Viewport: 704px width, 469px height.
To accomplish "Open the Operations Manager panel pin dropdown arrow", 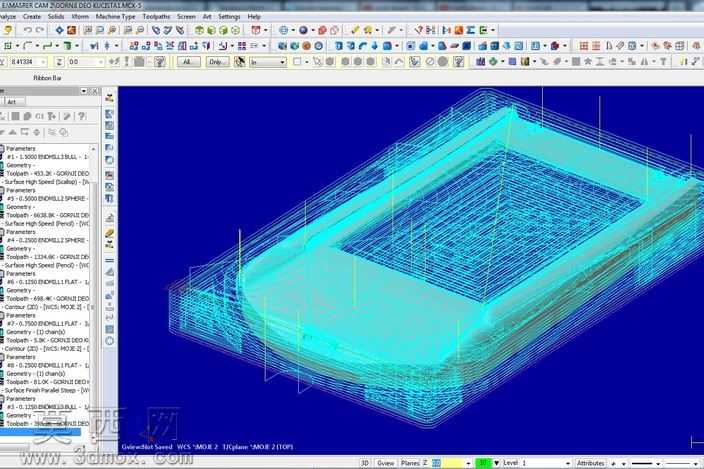I will tap(84, 91).
